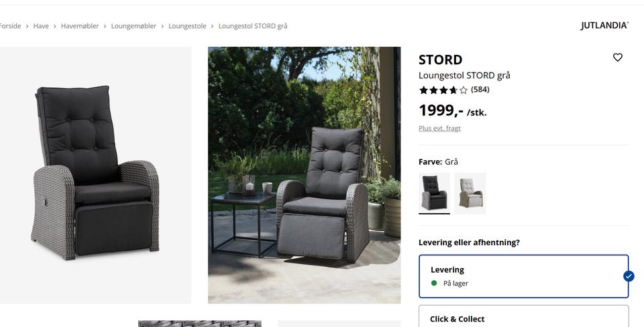Click the blue checkmark on Levering option
This screenshot has height=327, width=644.
[x=629, y=276]
